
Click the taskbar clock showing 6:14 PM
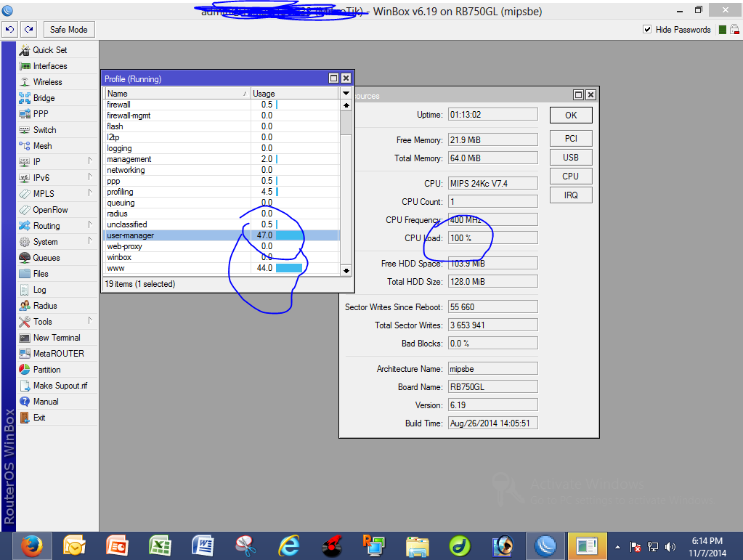707,547
